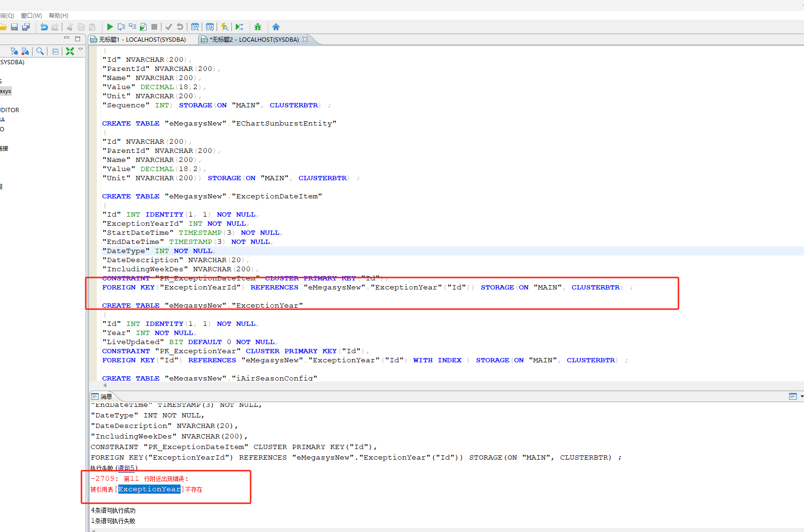Click CONSTRAINT "PK_ExceptionYear" line in editor
The width and height of the screenshot is (804, 532).
tap(235, 351)
